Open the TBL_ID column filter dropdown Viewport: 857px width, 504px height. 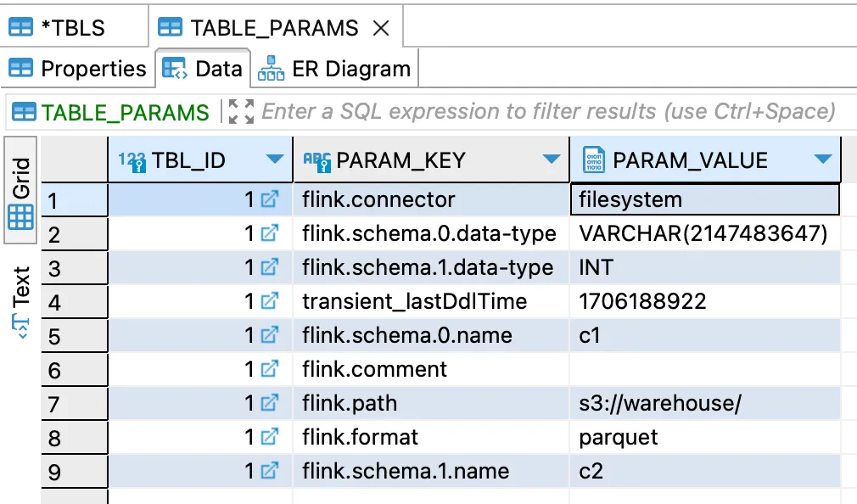[x=274, y=160]
